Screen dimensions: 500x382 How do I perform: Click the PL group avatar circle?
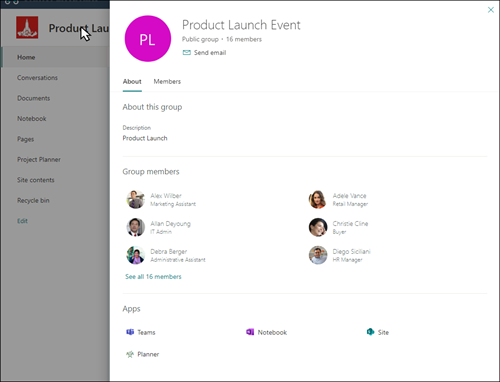[148, 39]
